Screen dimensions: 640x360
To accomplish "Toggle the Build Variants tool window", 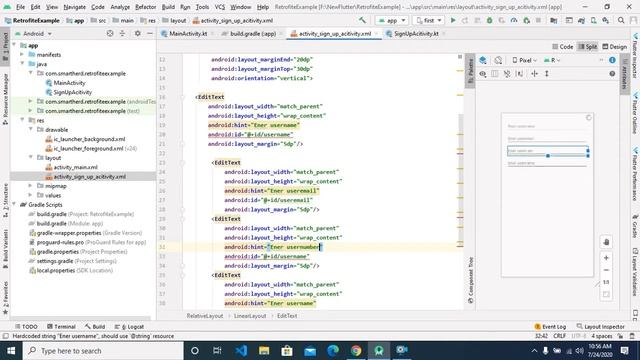I will 5,249.
